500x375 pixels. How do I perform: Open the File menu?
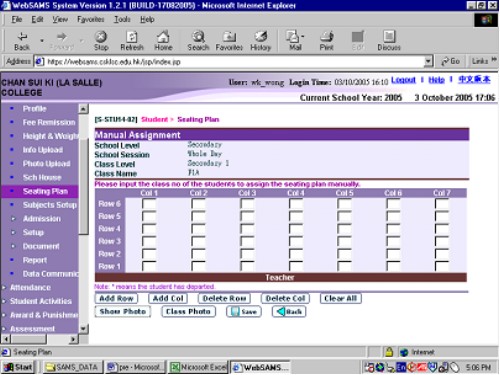tap(17, 19)
